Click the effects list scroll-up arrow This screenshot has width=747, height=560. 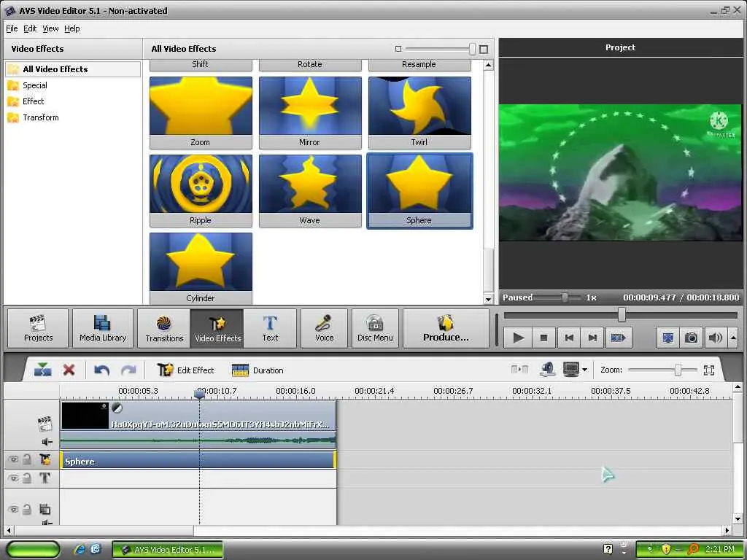pyautogui.click(x=488, y=65)
